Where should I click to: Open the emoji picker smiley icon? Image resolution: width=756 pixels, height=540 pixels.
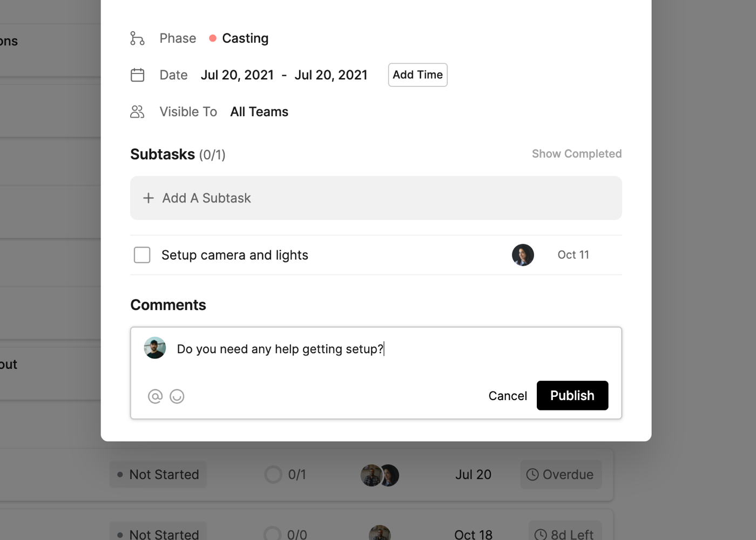(x=177, y=396)
